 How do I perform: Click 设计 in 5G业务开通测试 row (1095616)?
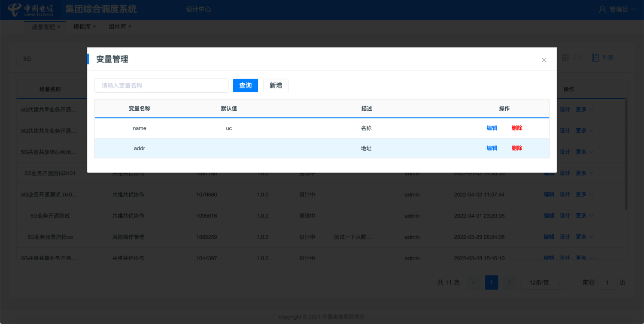point(565,215)
